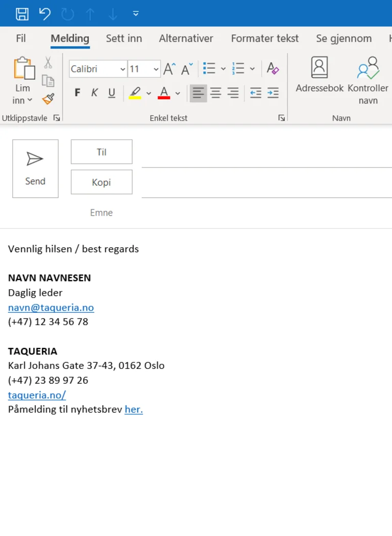Expand the bullet list style dropdown
This screenshot has height=536, width=392.
(x=223, y=69)
